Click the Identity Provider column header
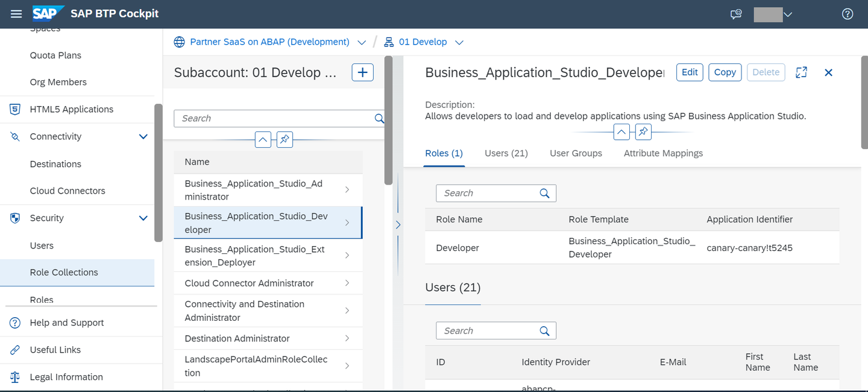The image size is (868, 392). [556, 362]
